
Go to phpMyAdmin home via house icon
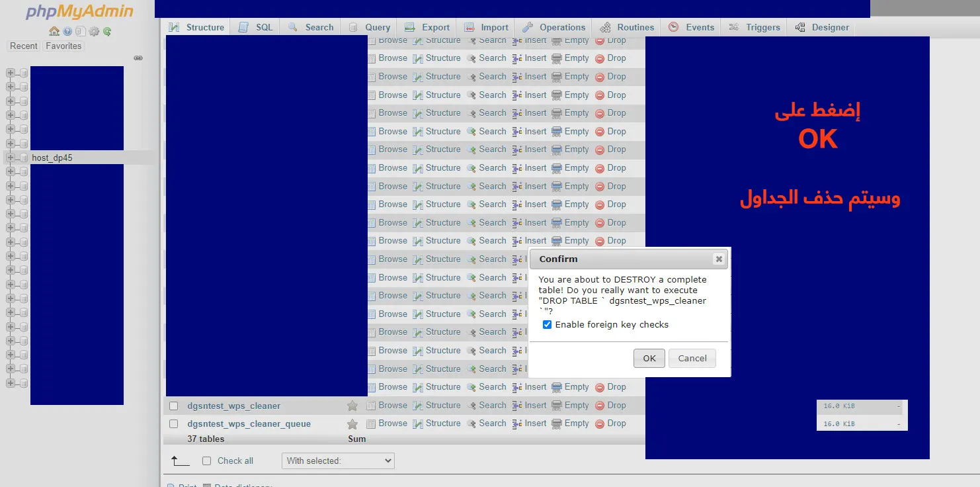point(54,31)
